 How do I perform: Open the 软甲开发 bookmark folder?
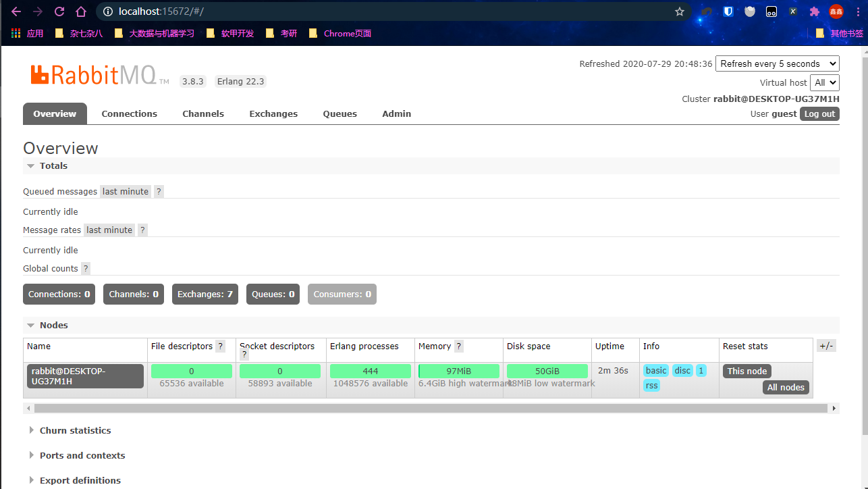(229, 33)
